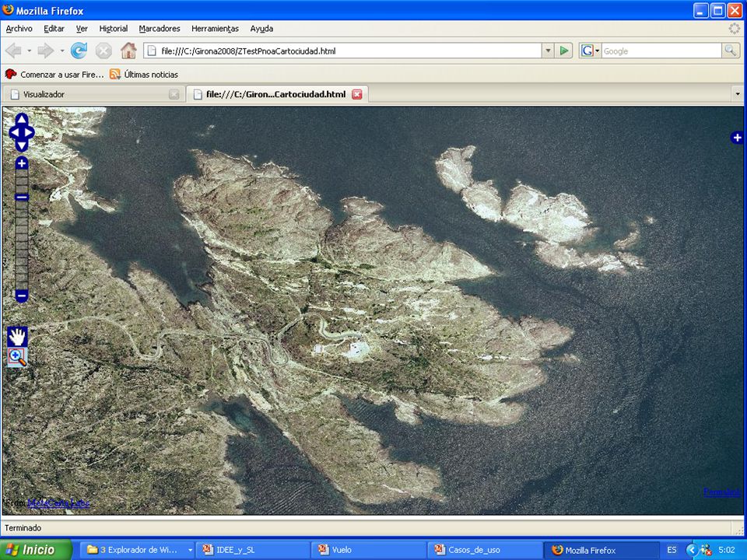
Task: Click the search magnifier button
Action: click(x=730, y=51)
